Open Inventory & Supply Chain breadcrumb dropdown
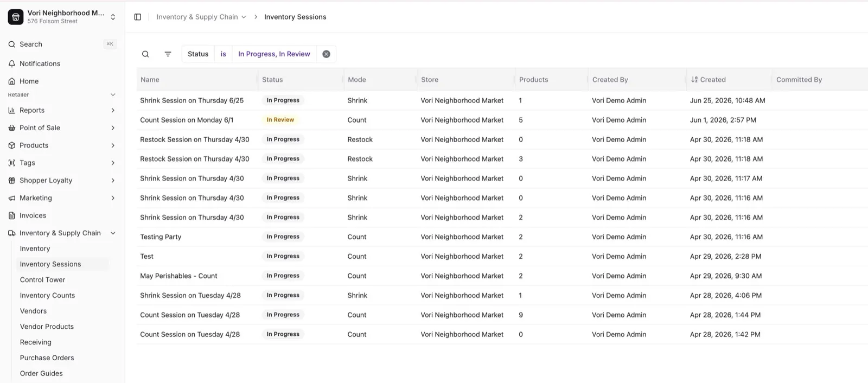868x383 pixels. pos(201,17)
